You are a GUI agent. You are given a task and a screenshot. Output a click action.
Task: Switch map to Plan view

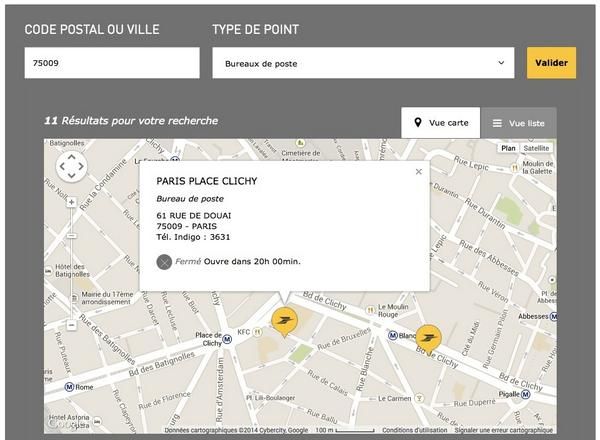[x=508, y=148]
